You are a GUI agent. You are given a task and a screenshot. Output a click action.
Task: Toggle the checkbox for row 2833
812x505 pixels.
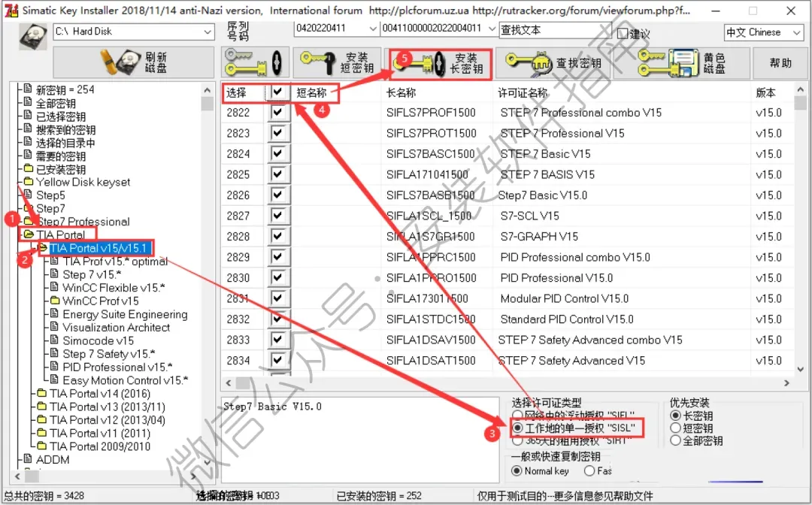point(277,340)
